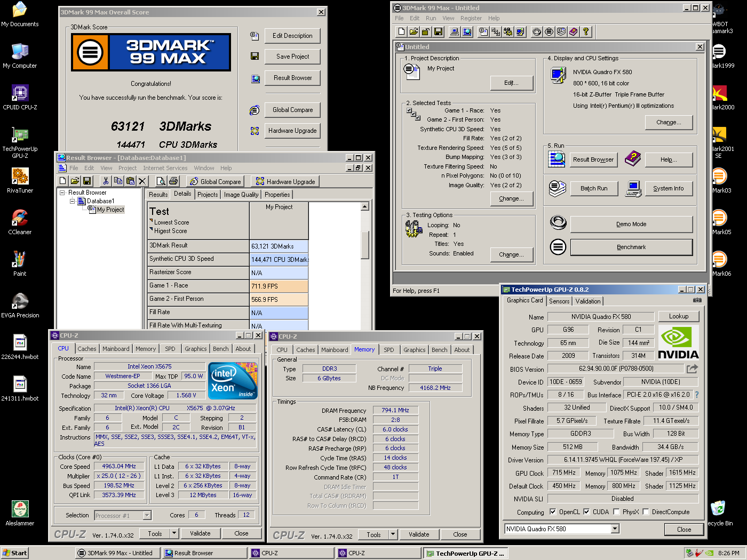This screenshot has height=560, width=747.
Task: Open Register menu in 3DMark 99 Max
Action: (x=471, y=18)
